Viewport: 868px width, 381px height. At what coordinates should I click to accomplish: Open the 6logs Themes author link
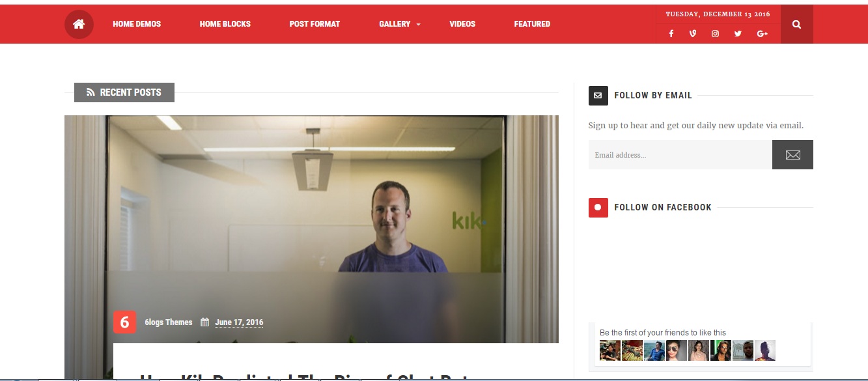pos(169,322)
